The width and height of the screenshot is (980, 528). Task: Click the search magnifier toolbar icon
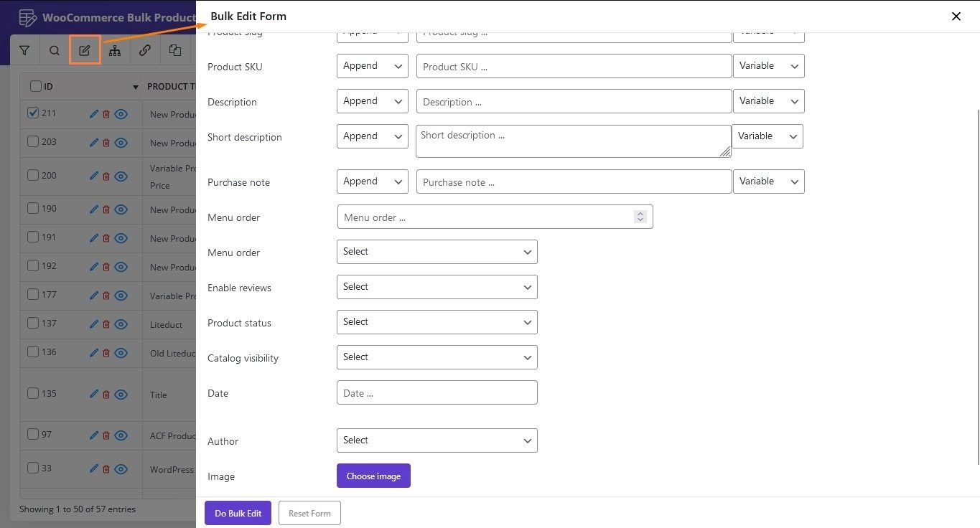click(55, 50)
